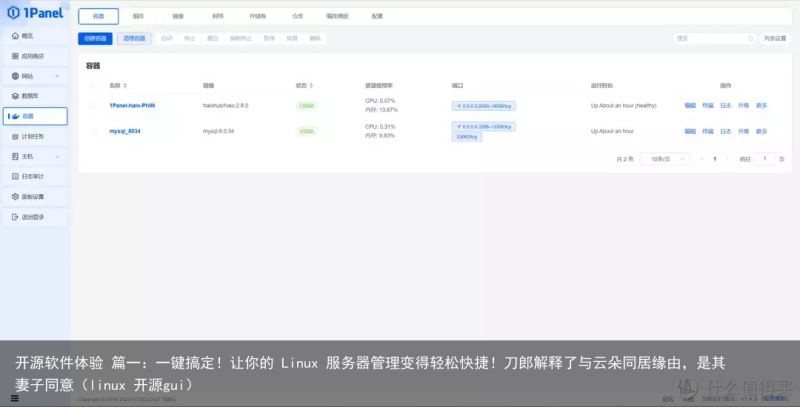View 日志 for the mysql_8034 container
This screenshot has width=800, height=407.
(726, 131)
